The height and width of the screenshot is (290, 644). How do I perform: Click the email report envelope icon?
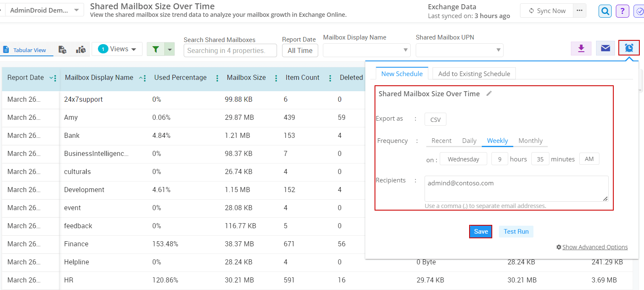coord(605,48)
